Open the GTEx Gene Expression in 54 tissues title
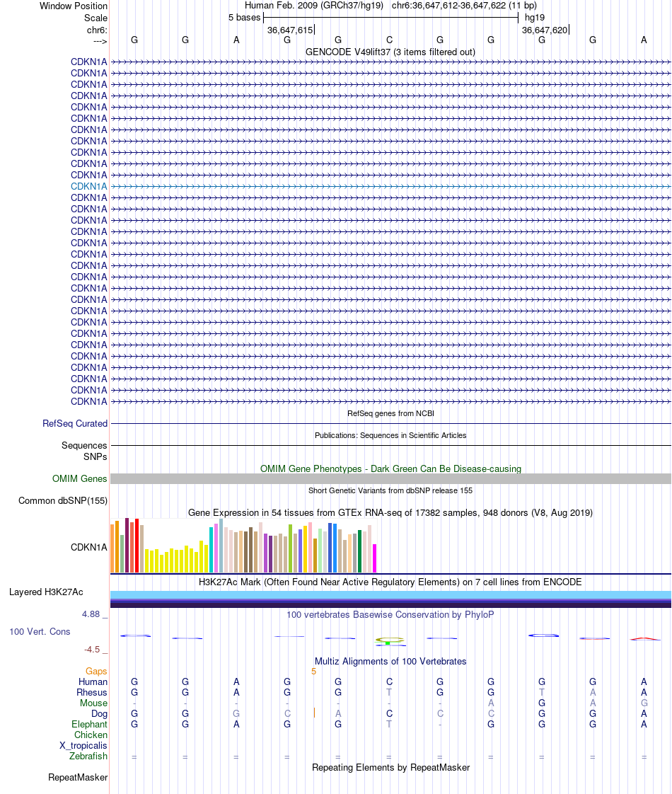 pyautogui.click(x=390, y=512)
